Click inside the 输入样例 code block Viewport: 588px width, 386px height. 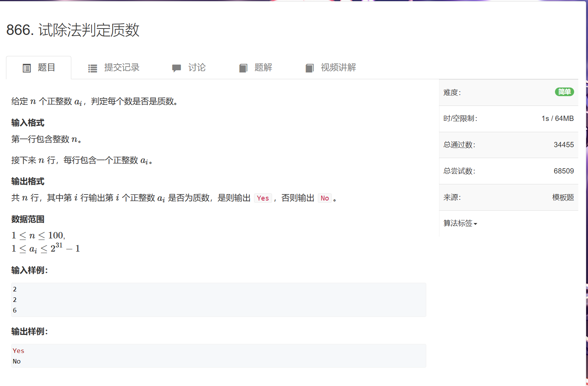[218, 300]
